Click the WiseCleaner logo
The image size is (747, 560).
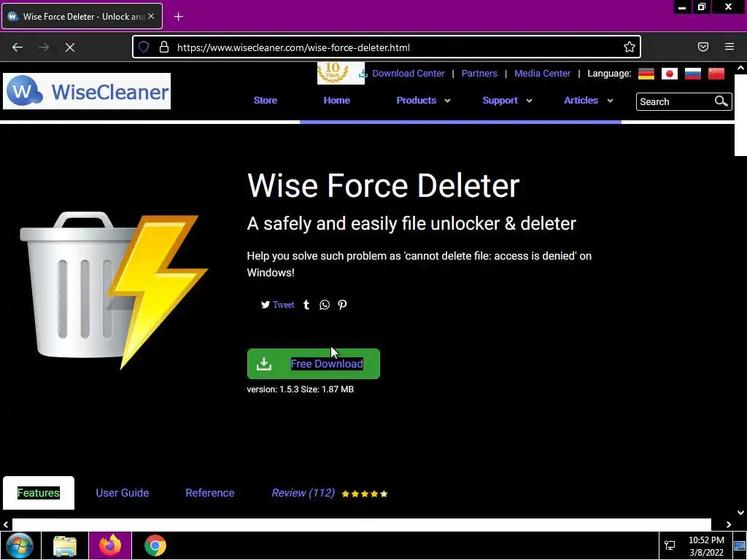point(87,91)
